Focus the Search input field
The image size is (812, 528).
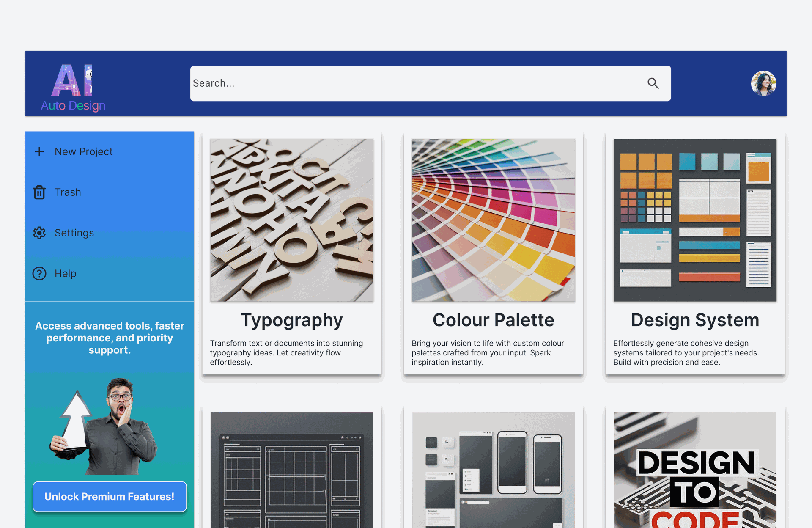pyautogui.click(x=431, y=83)
